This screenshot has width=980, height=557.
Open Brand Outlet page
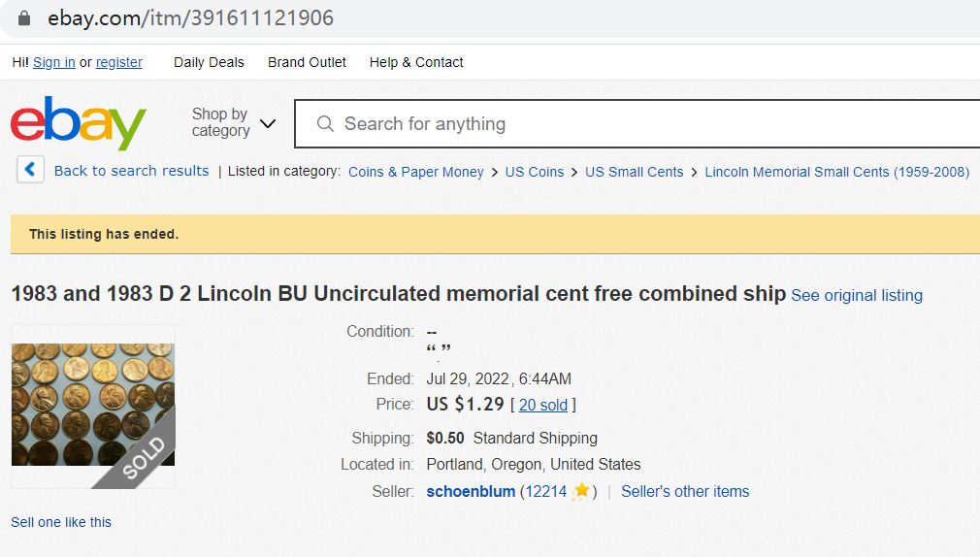[x=307, y=62]
